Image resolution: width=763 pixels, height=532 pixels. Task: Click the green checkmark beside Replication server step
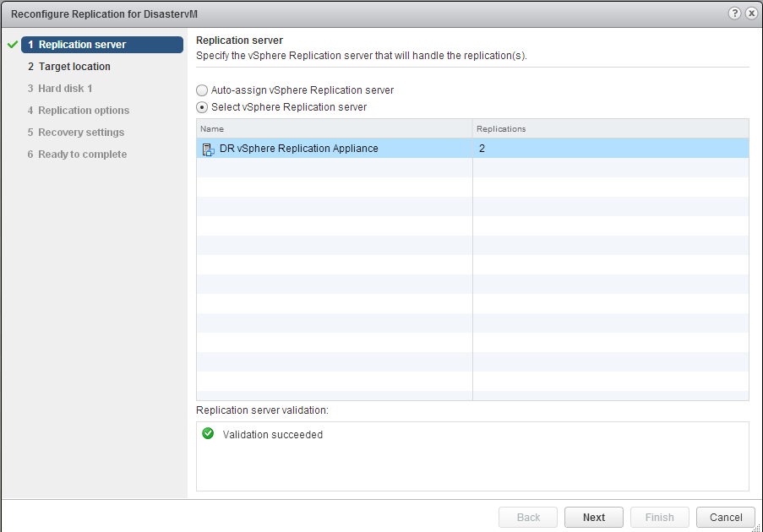pyautogui.click(x=12, y=45)
